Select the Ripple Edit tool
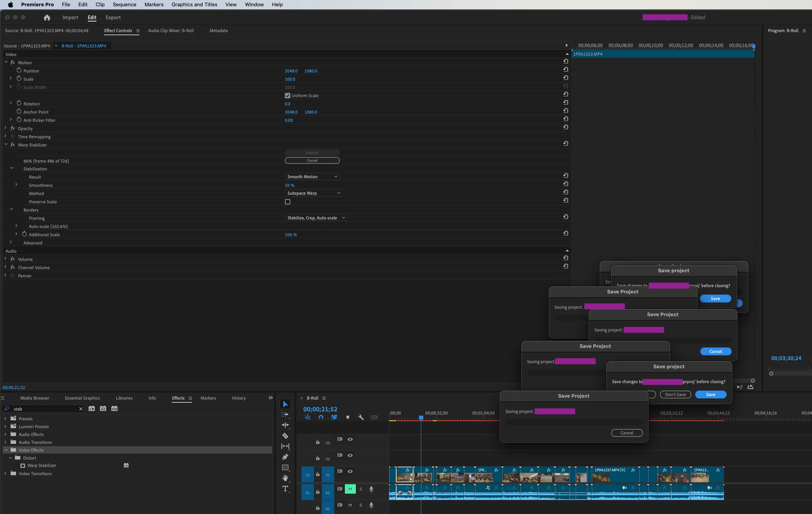The height and width of the screenshot is (514, 812). (x=285, y=425)
